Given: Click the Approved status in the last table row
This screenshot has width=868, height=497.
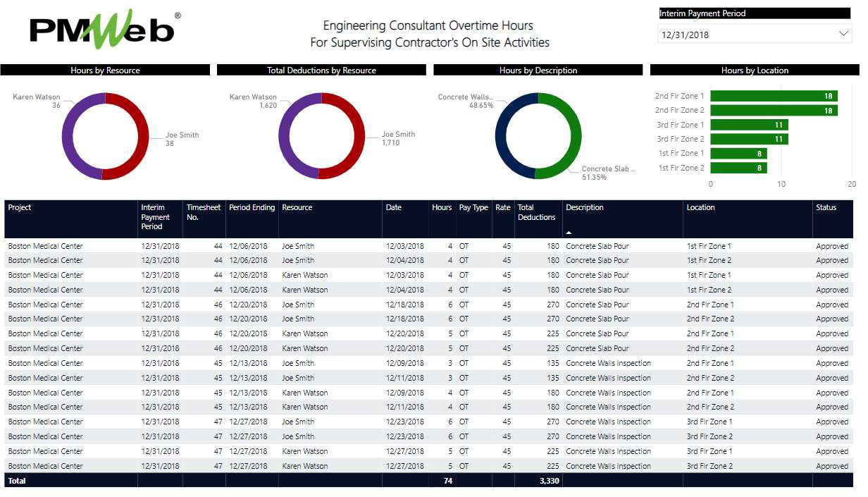Looking at the screenshot, I should [833, 466].
